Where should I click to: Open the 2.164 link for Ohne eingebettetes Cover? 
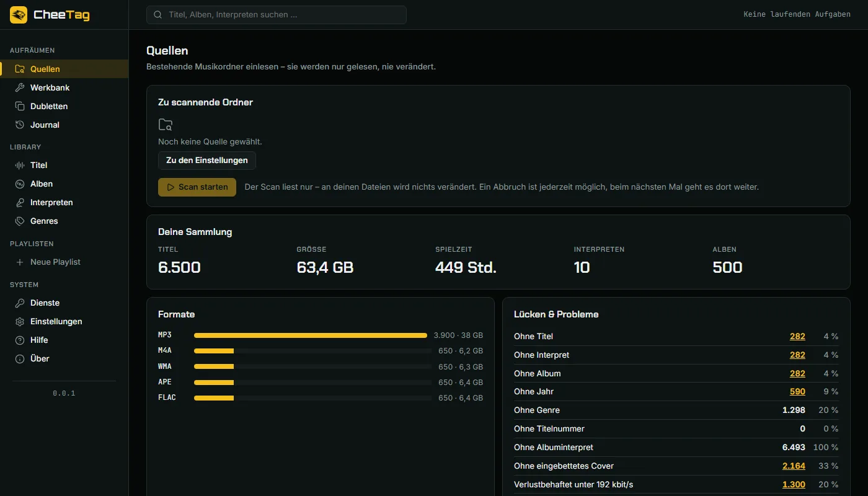coord(794,466)
